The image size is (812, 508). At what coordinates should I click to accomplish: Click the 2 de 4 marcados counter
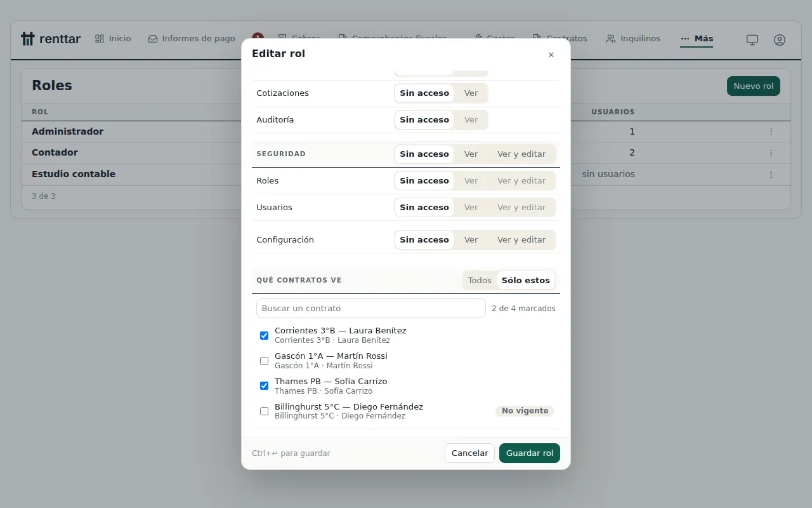coord(523,309)
